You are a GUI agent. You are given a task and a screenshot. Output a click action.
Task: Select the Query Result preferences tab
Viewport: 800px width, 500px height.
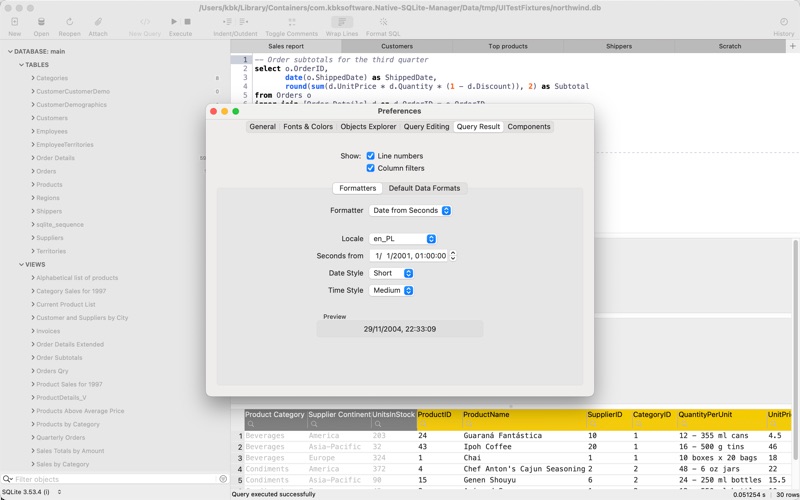[x=479, y=127]
